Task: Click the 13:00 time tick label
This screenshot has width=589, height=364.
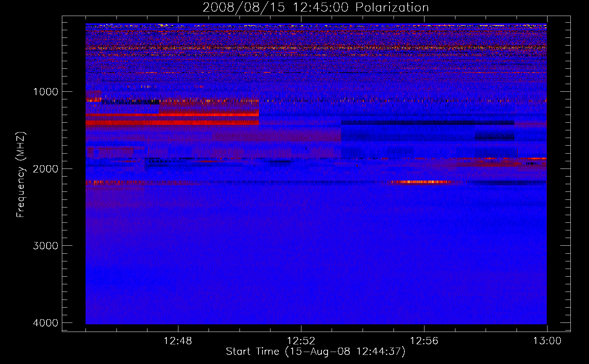Action: 547,341
